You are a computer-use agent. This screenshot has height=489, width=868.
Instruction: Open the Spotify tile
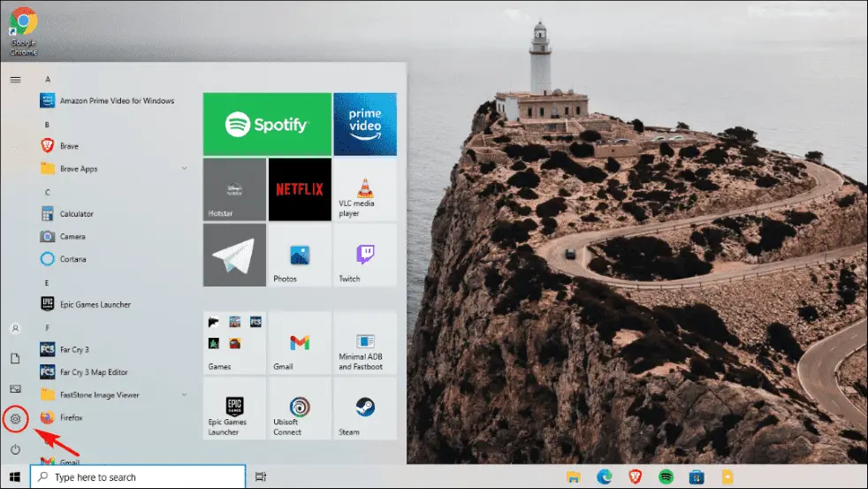point(267,124)
